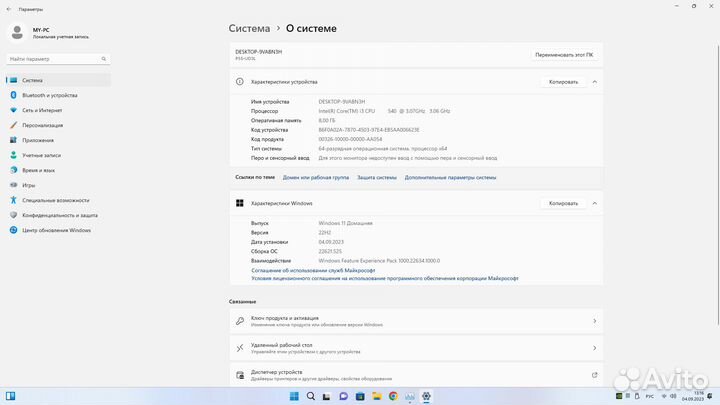Viewport: 720px width, 405px height.
Task: Click the taskbar clock and date
Action: (x=693, y=396)
